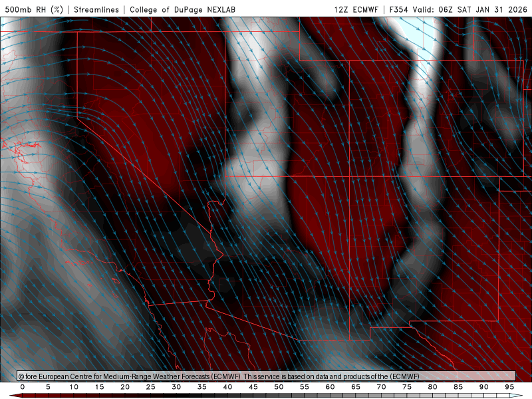Click the "55" label on the color scale
This screenshot has width=532, height=399.
pos(305,387)
